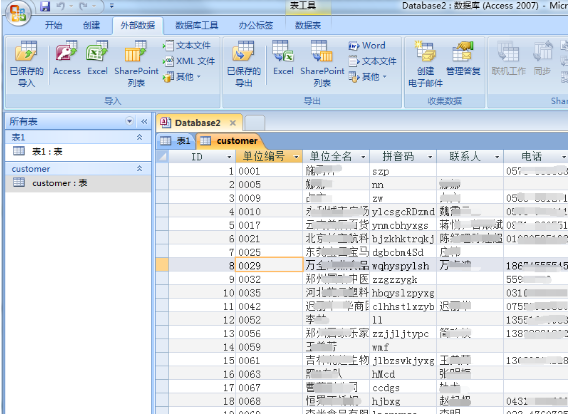568x418 pixels.
Task: Click the Work Online (联机工作) icon
Action: (508, 58)
